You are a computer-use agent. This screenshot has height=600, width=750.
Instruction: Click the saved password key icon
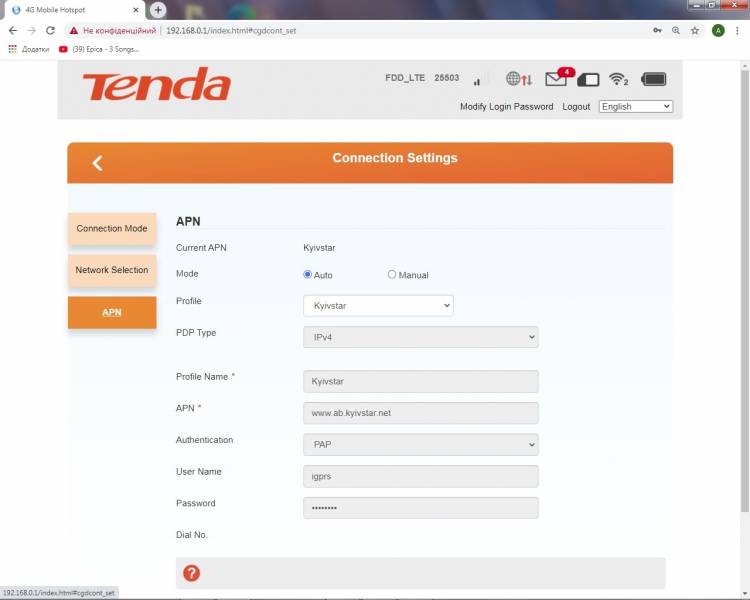657,31
